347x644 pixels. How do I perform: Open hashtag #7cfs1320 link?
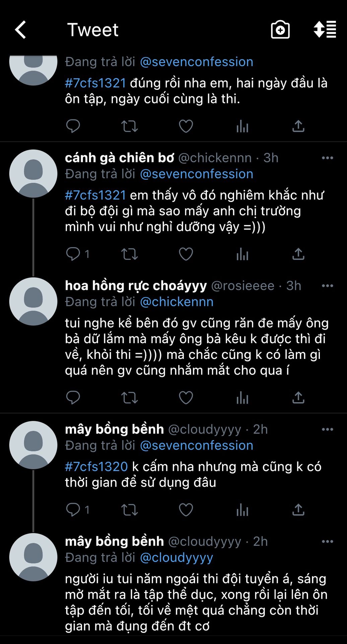pyautogui.click(x=96, y=467)
